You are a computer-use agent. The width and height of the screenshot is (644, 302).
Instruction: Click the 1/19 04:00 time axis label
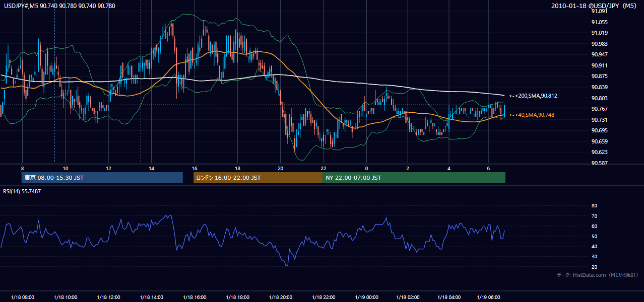point(449,297)
